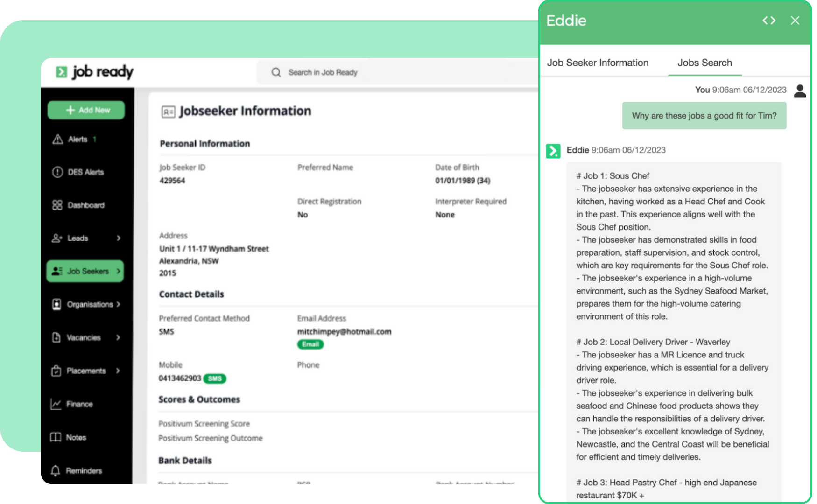
Task: Click the Jobseeker Information ID card icon
Action: click(168, 112)
